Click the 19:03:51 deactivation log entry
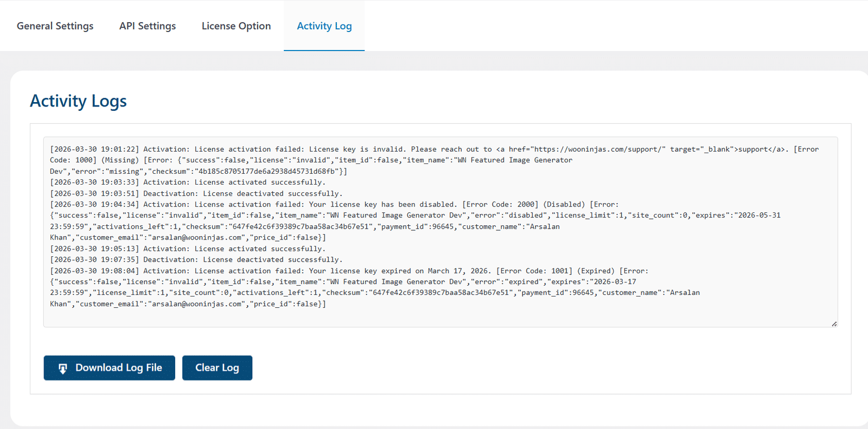Image resolution: width=868 pixels, height=429 pixels. [x=196, y=193]
